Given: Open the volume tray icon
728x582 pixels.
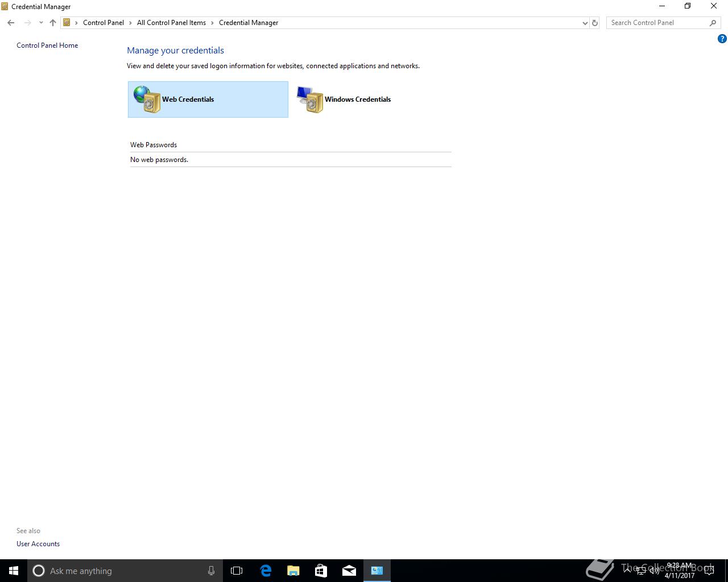Looking at the screenshot, I should [654, 571].
